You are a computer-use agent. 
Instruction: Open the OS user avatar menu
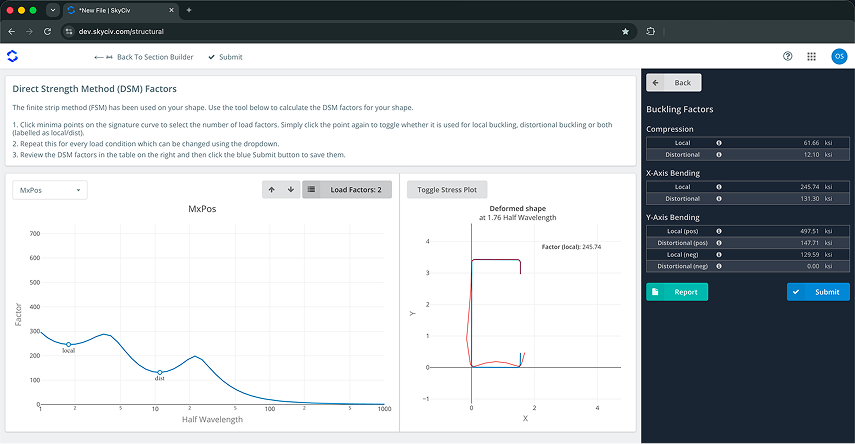pyautogui.click(x=839, y=56)
